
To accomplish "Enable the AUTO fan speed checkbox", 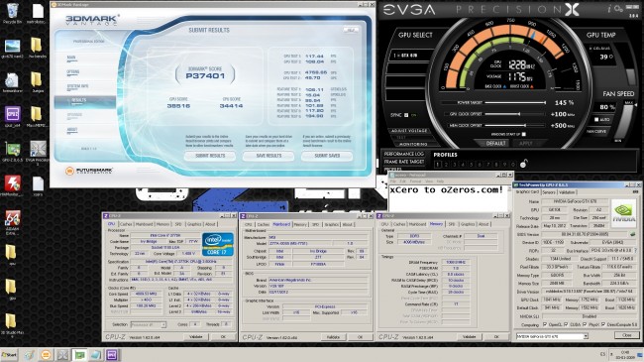I will click(x=596, y=120).
